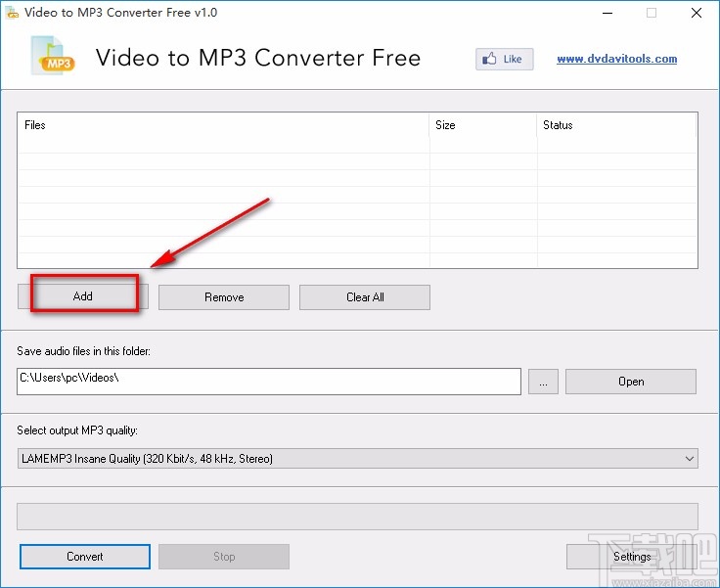Click the Remove button
Screen dimensions: 720x588
pyautogui.click(x=224, y=297)
